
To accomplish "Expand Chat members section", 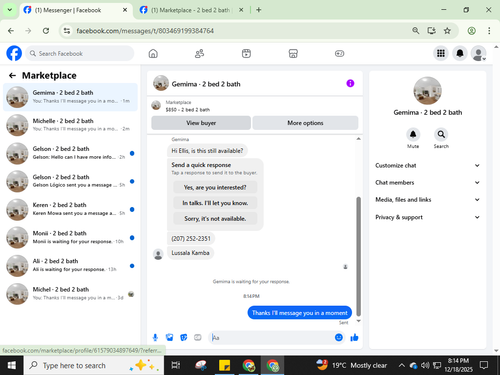I will (428, 182).
